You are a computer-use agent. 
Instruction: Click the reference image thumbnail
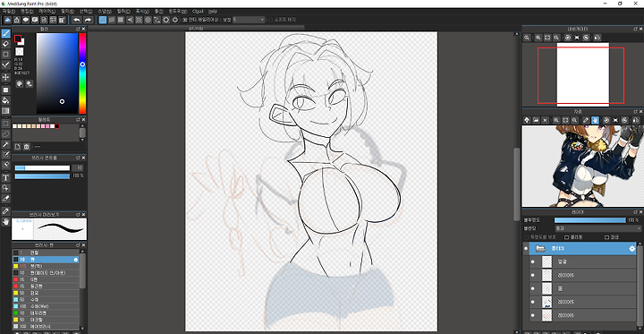pyautogui.click(x=583, y=167)
